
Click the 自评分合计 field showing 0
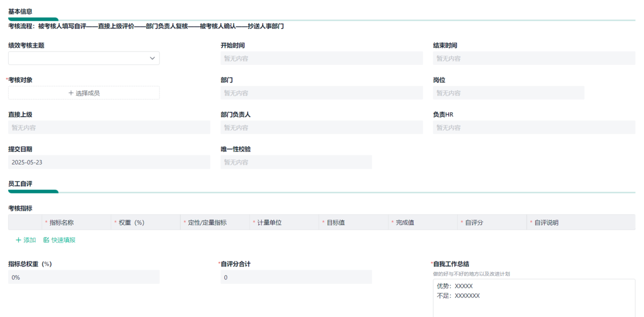coord(296,277)
